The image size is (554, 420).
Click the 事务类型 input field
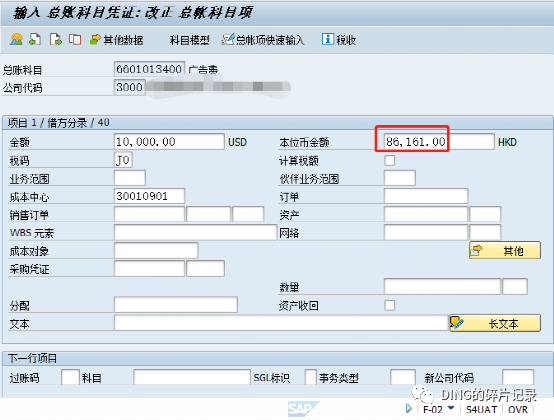coord(403,377)
